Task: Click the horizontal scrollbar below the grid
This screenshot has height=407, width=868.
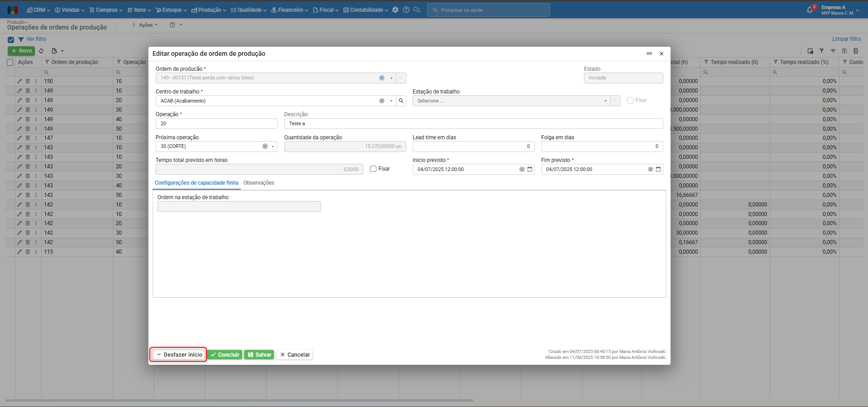Action: coord(239,400)
